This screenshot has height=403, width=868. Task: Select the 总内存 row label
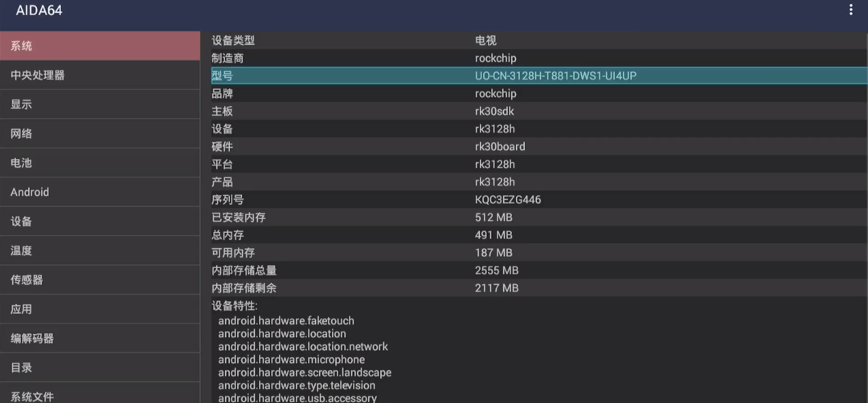coord(227,235)
